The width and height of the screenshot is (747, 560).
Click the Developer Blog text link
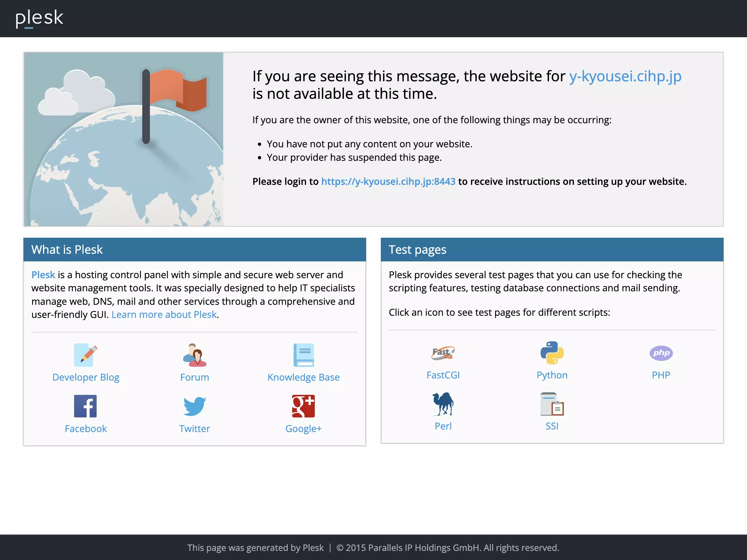pyautogui.click(x=86, y=377)
